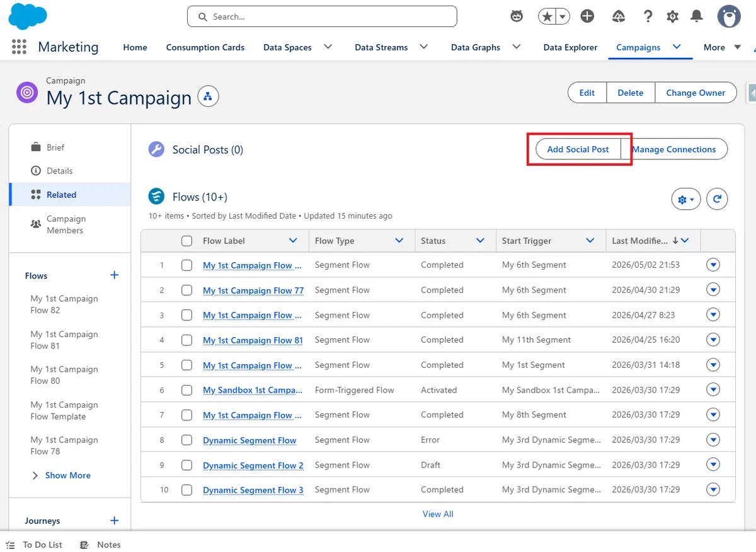Open the Global Actions plus icon
This screenshot has height=552, width=756.
[x=587, y=16]
